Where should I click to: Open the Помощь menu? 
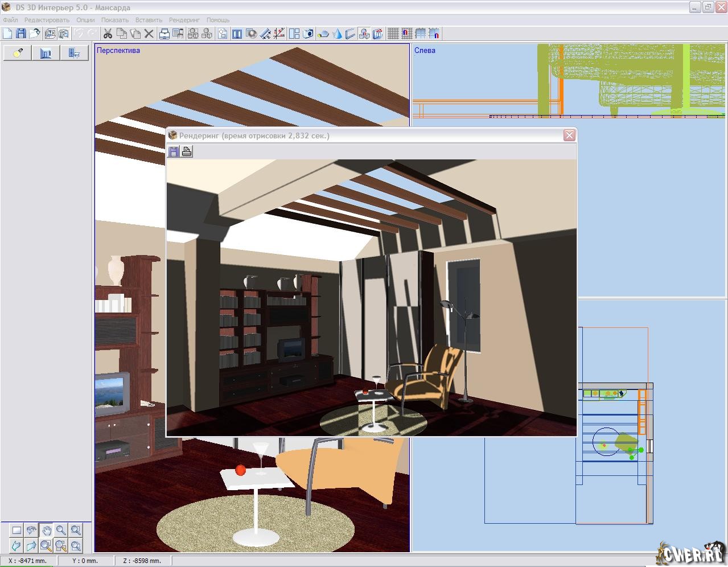click(217, 20)
